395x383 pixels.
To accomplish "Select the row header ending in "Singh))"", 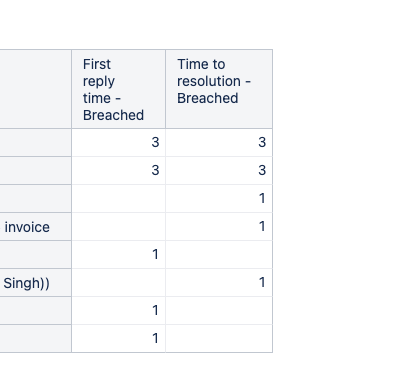I will [35, 283].
